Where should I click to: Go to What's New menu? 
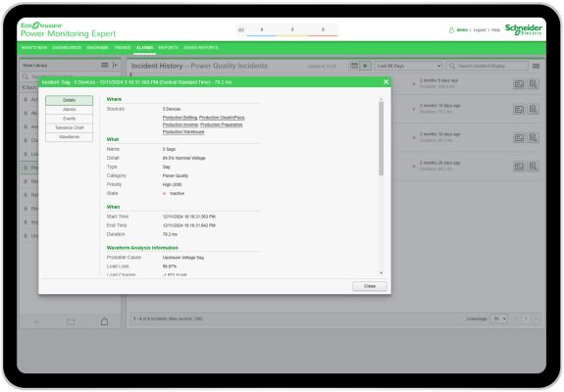34,47
